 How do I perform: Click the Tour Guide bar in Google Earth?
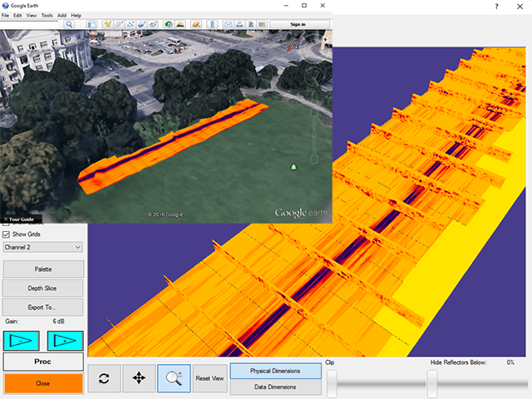(x=21, y=219)
